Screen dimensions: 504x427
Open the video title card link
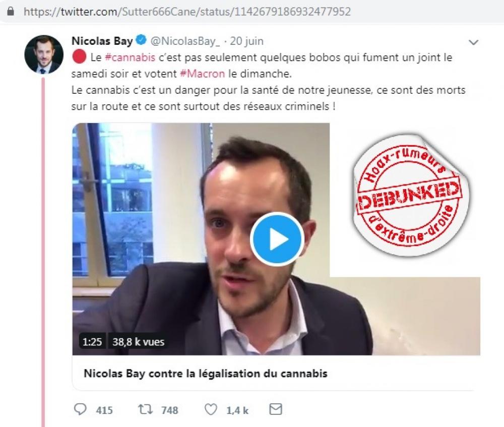click(x=206, y=373)
